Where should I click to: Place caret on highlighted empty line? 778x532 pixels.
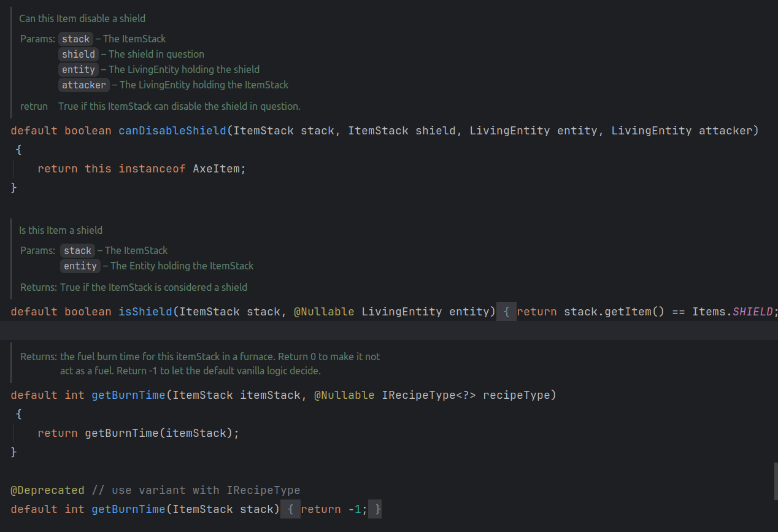point(368,331)
